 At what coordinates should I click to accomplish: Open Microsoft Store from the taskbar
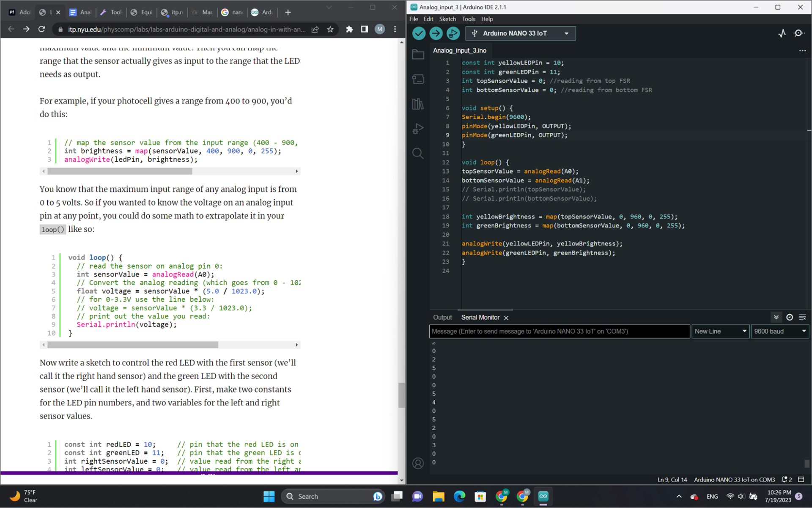(480, 497)
